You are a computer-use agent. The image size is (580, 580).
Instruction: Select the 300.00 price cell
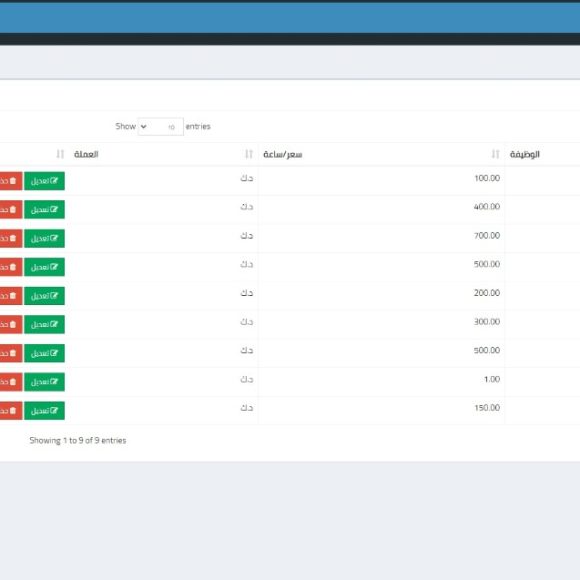point(487,322)
